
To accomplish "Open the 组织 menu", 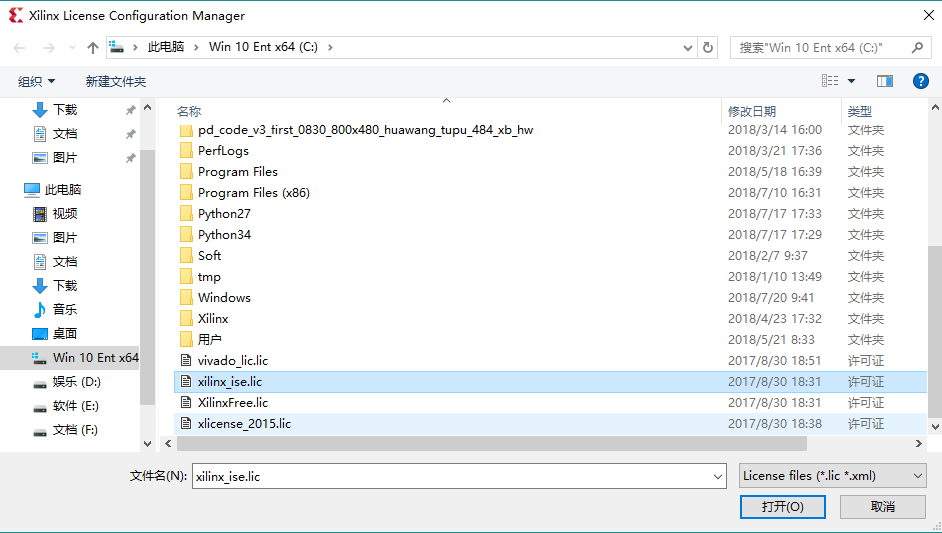I will click(x=37, y=81).
